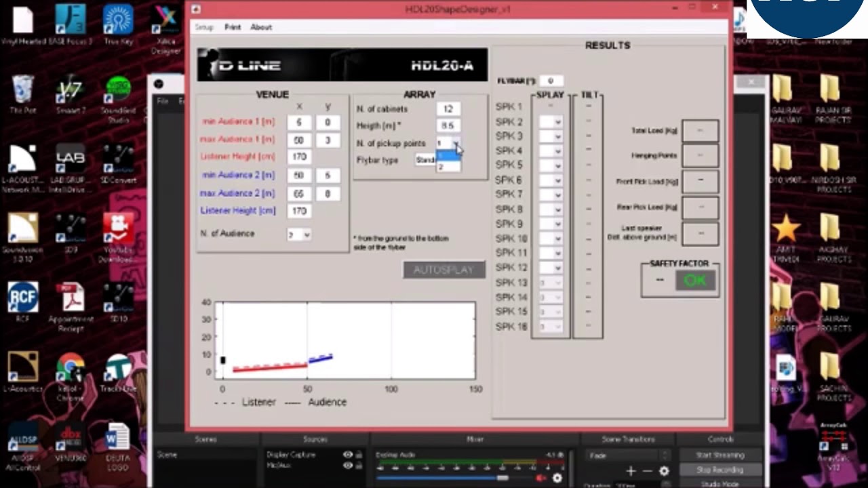This screenshot has width=868, height=488.
Task: Launch the Smaart 7 desktop shortcut
Action: [71, 95]
